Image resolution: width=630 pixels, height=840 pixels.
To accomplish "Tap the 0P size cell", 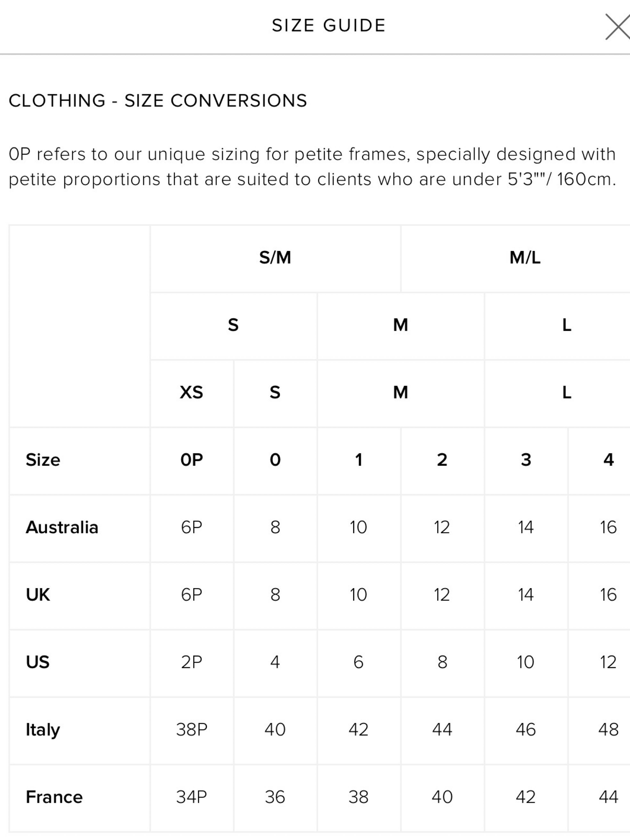I will [192, 460].
